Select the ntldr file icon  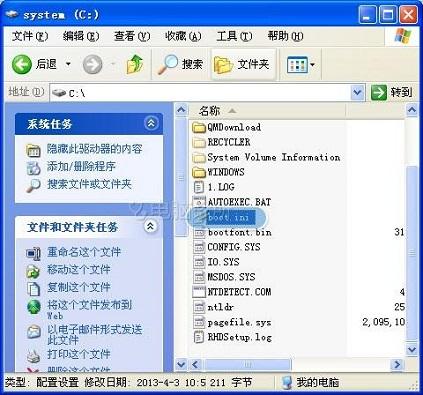[x=199, y=307]
